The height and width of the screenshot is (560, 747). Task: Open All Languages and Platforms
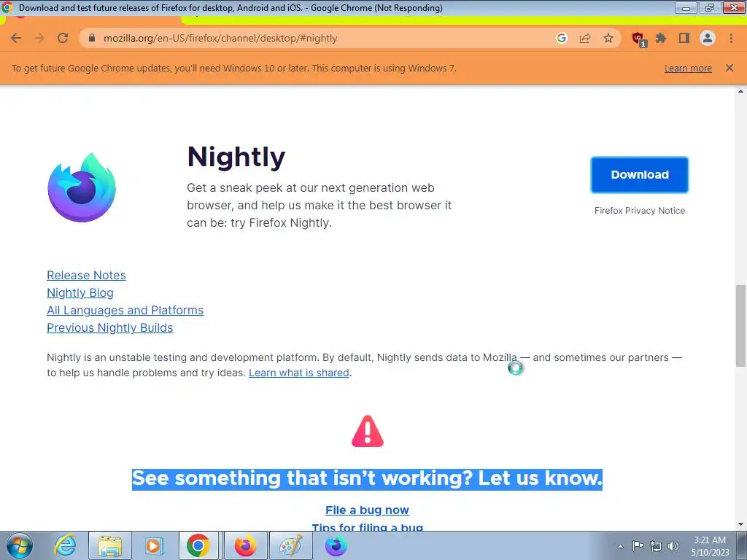pos(125,311)
